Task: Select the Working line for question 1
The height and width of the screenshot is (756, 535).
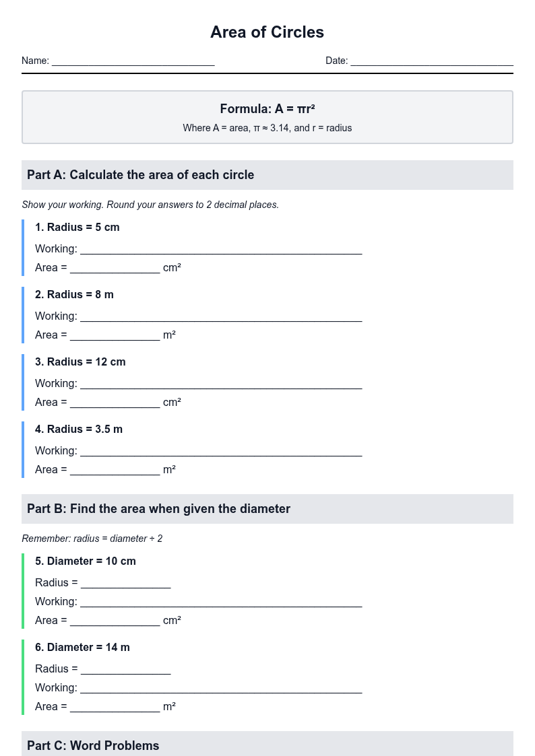Action: tap(221, 249)
